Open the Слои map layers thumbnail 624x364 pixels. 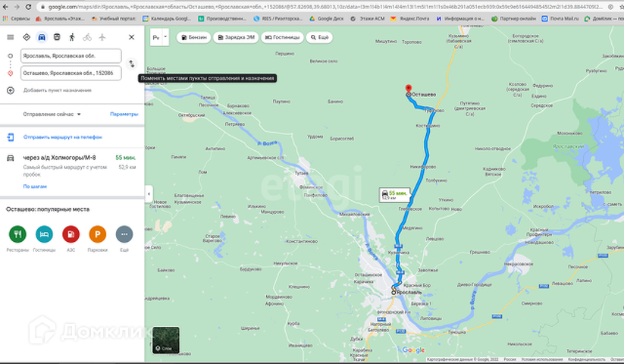point(166,340)
